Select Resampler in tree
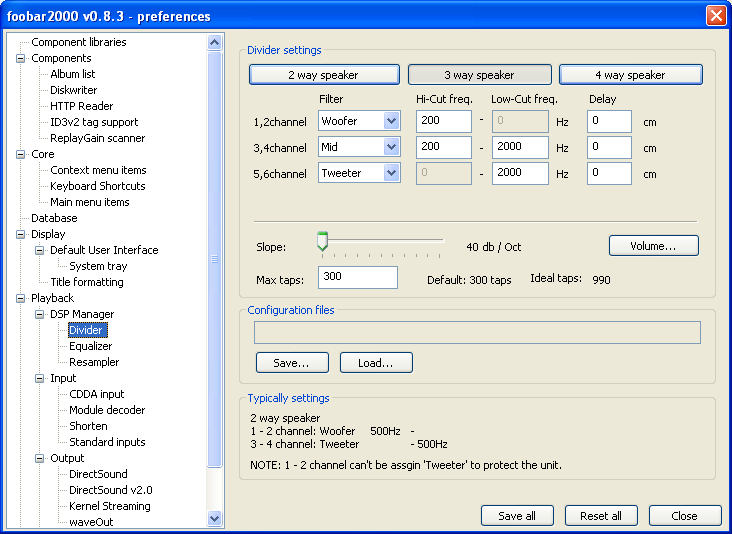The width and height of the screenshot is (732, 534). pos(94,362)
